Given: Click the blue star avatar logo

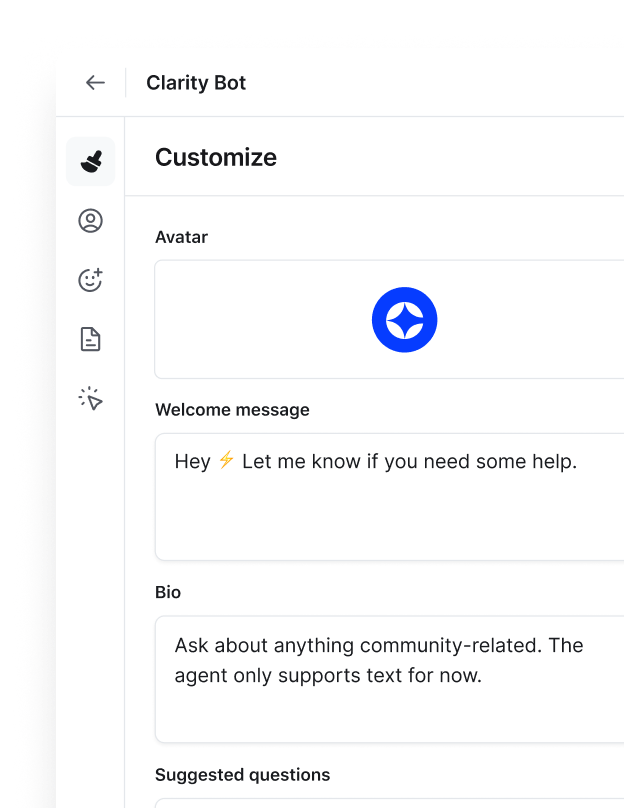Looking at the screenshot, I should (x=404, y=320).
